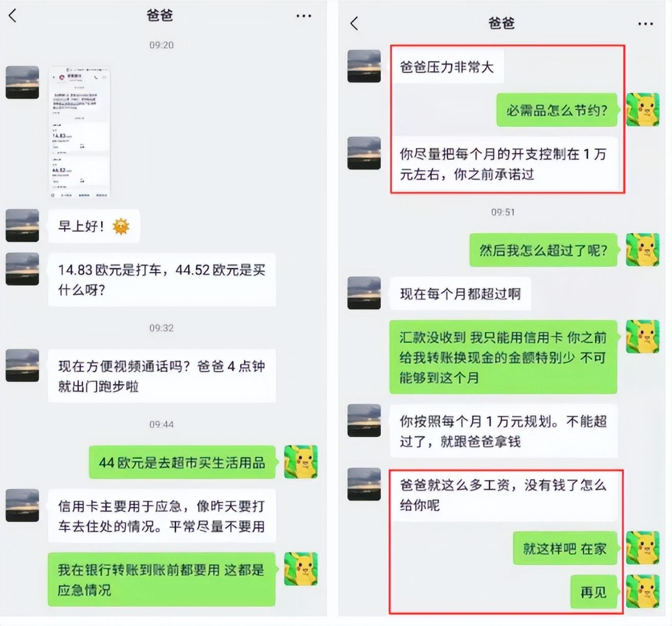Select message 现在每个月都超过啊
672x626 pixels.
[460, 294]
